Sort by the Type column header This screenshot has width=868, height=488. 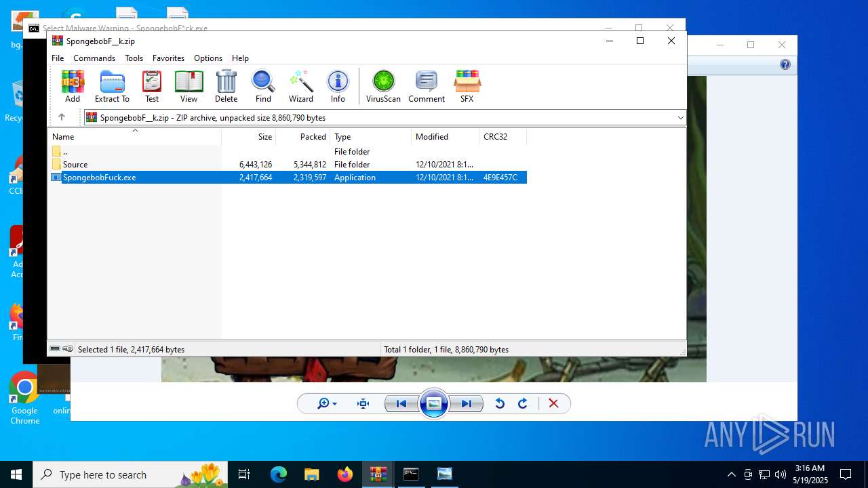point(370,136)
